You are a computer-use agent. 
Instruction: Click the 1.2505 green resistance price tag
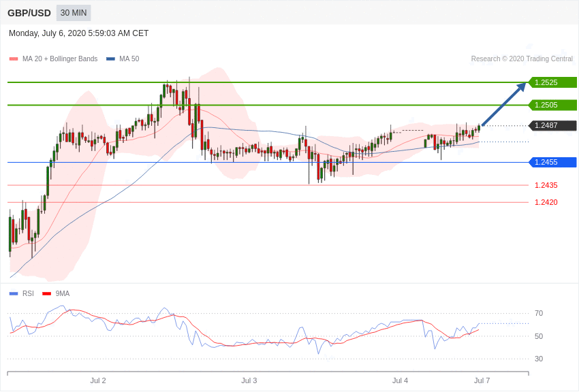(x=552, y=105)
